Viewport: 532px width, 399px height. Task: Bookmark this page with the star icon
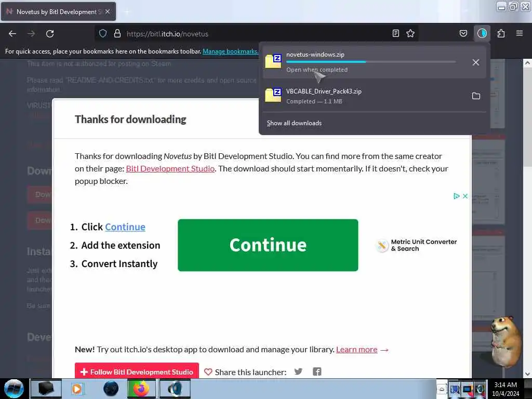(x=410, y=33)
